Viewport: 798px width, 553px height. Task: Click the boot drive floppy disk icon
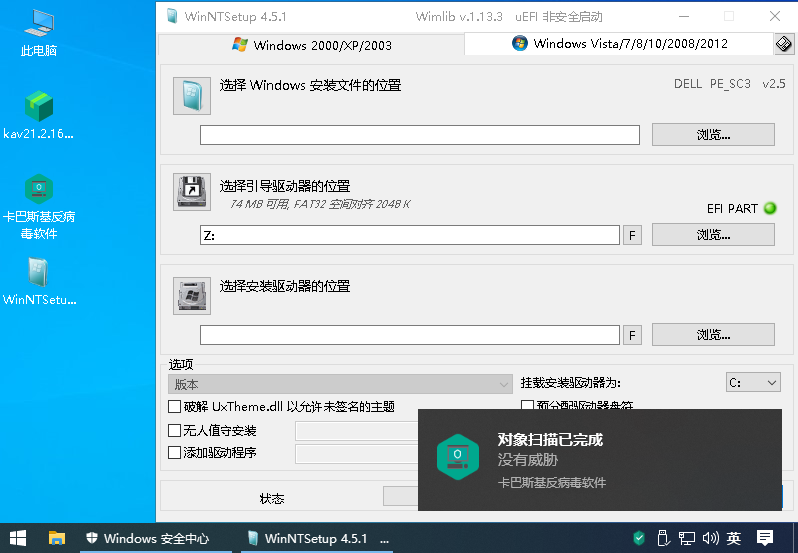[x=192, y=192]
